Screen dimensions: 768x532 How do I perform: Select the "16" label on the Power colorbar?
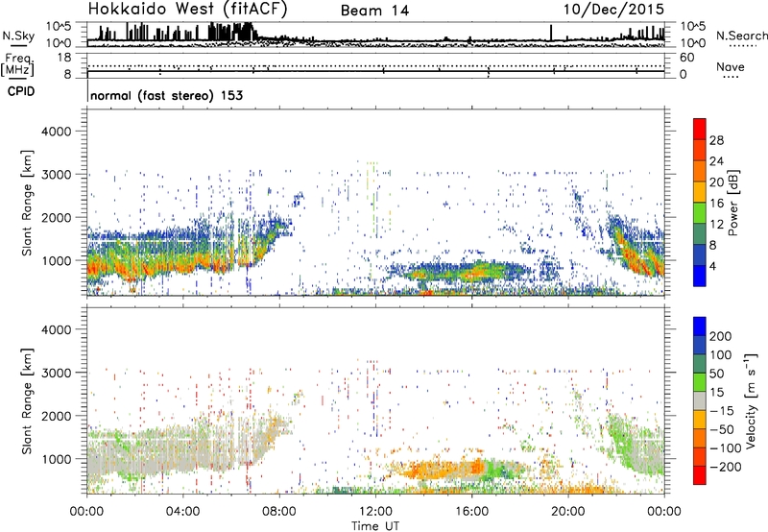point(716,204)
